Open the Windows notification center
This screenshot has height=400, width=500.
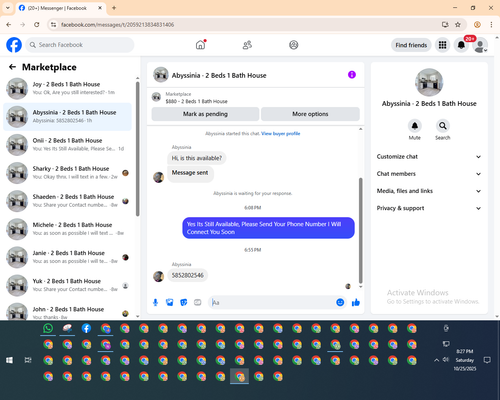(x=487, y=360)
